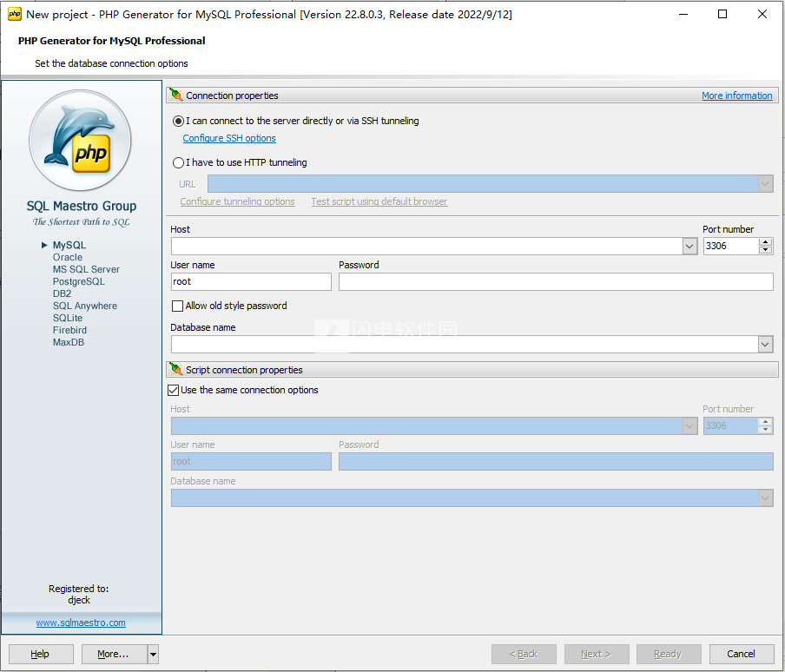The image size is (785, 672).
Task: Increase the script Port number value
Action: pos(765,422)
